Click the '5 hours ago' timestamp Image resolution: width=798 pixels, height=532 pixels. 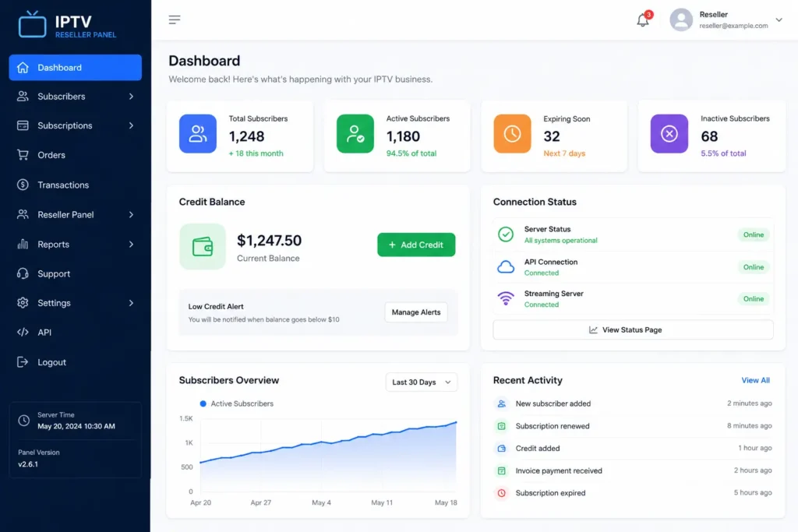coord(753,493)
